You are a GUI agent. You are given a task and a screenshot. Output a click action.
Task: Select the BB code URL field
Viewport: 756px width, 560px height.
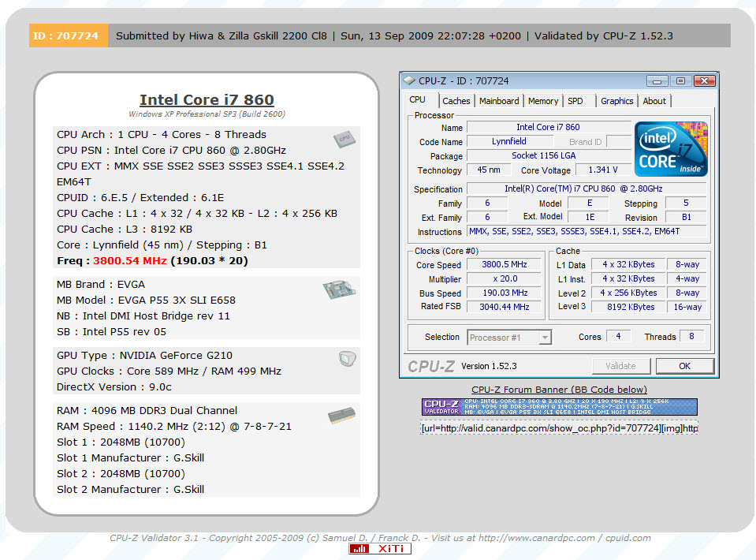559,428
